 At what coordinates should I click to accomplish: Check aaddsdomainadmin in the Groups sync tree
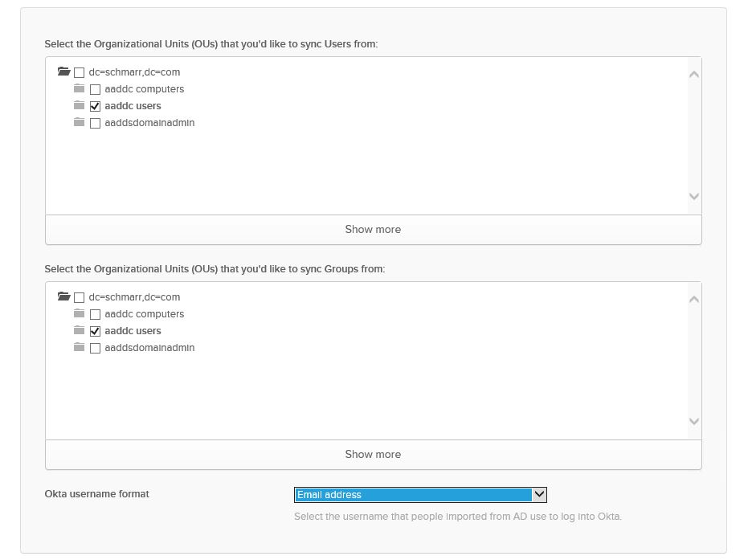pyautogui.click(x=95, y=348)
